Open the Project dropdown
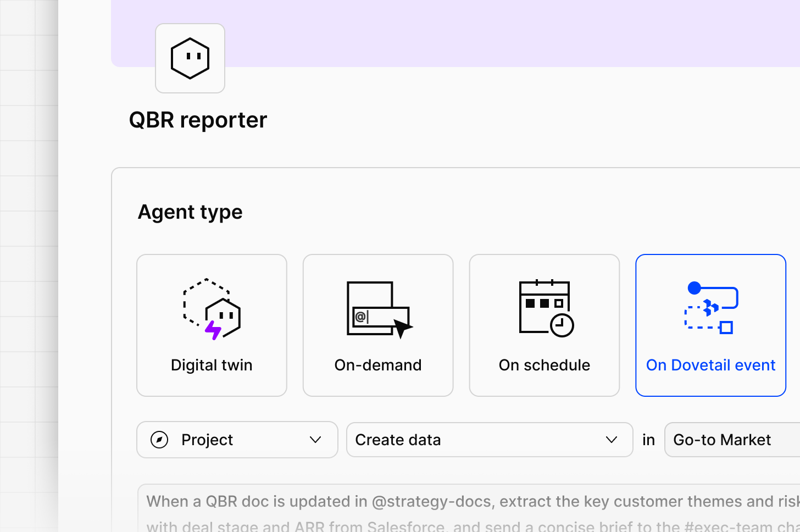The width and height of the screenshot is (800, 532). (x=237, y=440)
